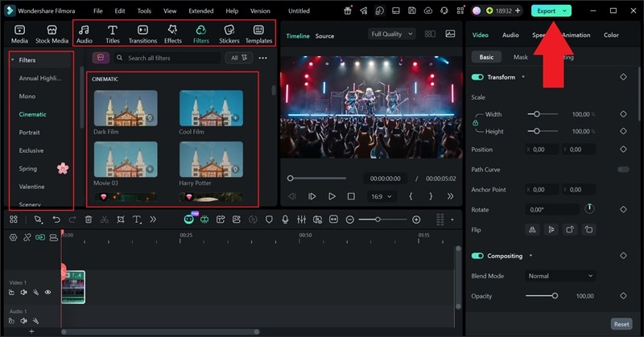Click the gift box icon
The width and height of the screenshot is (644, 337).
(x=348, y=10)
